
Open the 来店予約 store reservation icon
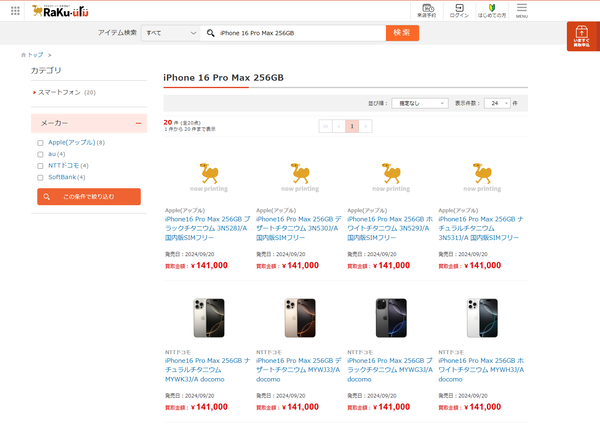[428, 11]
